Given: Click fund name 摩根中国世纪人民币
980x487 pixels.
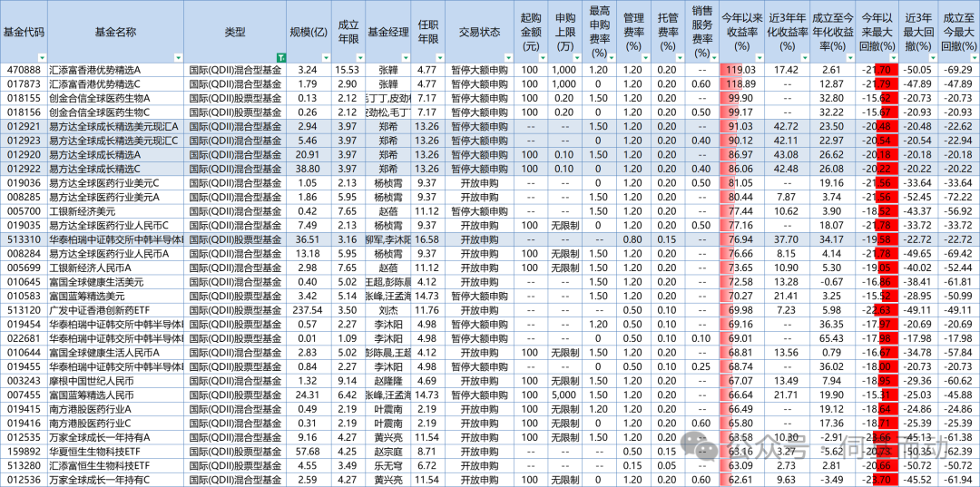Looking at the screenshot, I should pos(92,380).
